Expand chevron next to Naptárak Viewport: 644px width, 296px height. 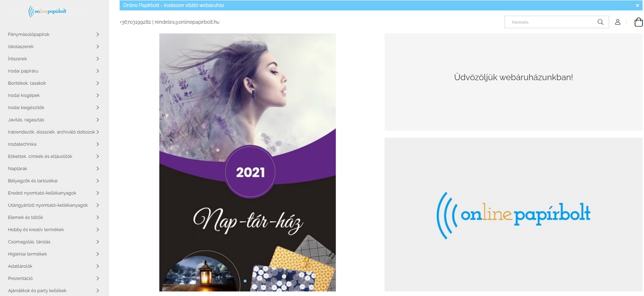98,168
